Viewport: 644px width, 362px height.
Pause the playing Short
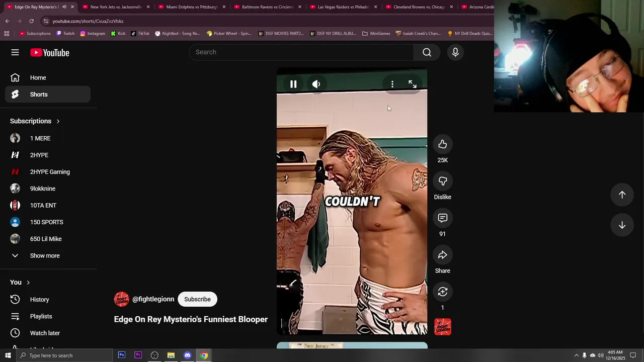(x=293, y=84)
